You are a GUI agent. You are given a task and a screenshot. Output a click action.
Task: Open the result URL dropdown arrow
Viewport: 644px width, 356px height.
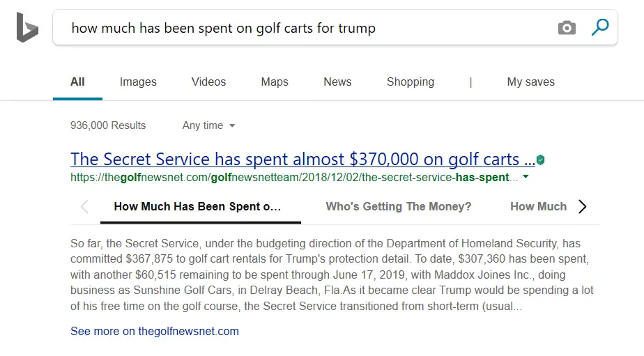(526, 177)
